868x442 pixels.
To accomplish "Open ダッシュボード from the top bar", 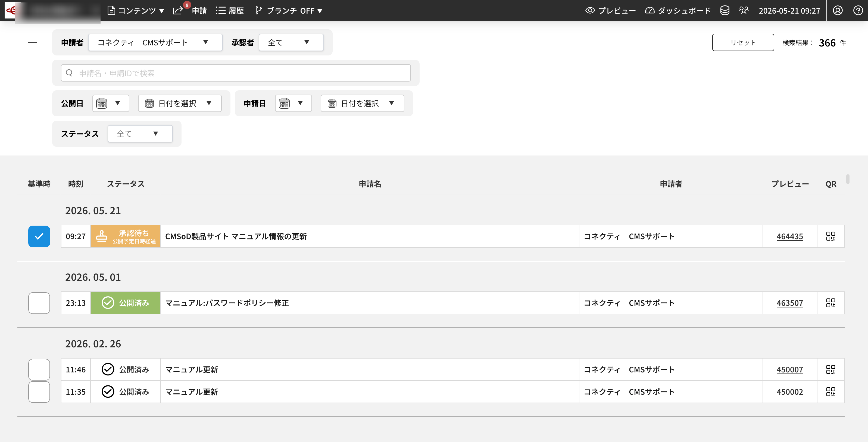I will point(677,10).
